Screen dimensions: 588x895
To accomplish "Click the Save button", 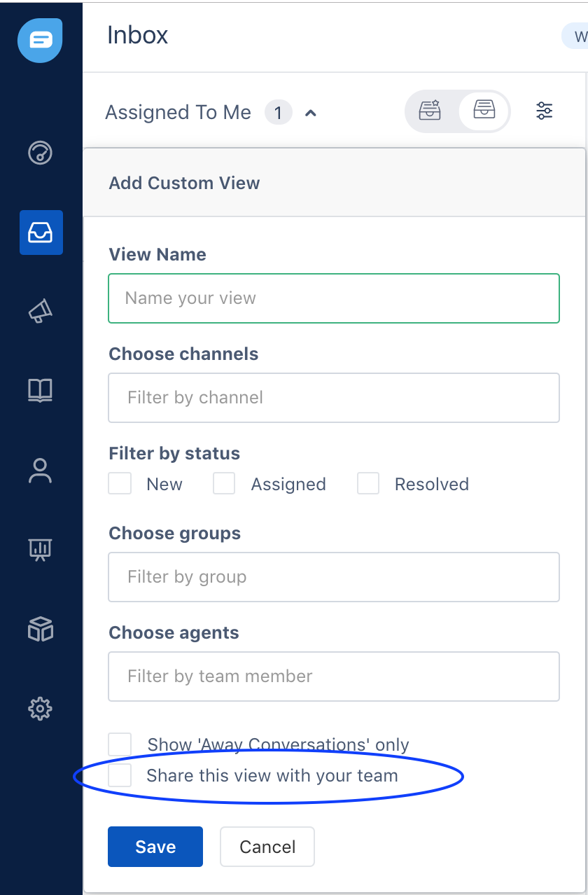I will click(155, 847).
